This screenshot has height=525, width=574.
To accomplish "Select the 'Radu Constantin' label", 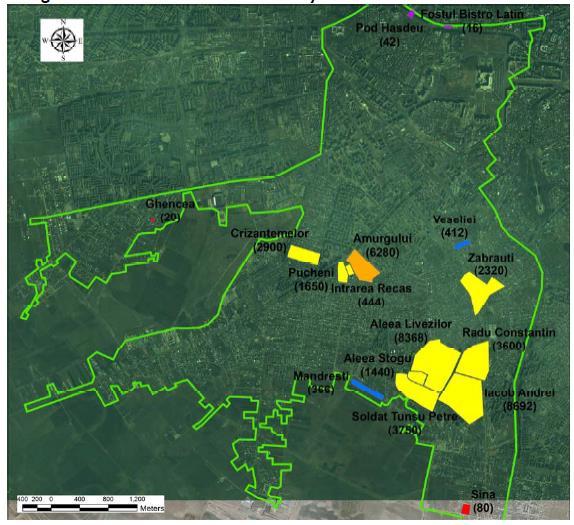I will tap(509, 332).
